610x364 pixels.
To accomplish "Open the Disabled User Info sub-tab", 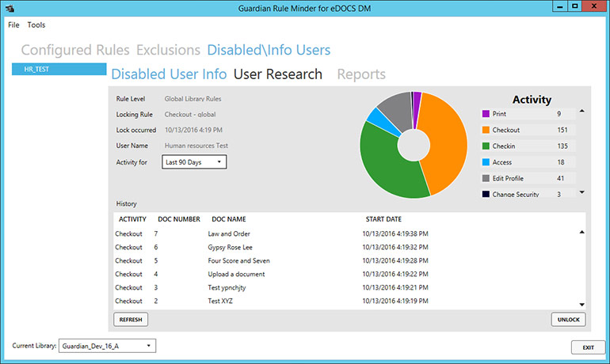I will tap(169, 74).
